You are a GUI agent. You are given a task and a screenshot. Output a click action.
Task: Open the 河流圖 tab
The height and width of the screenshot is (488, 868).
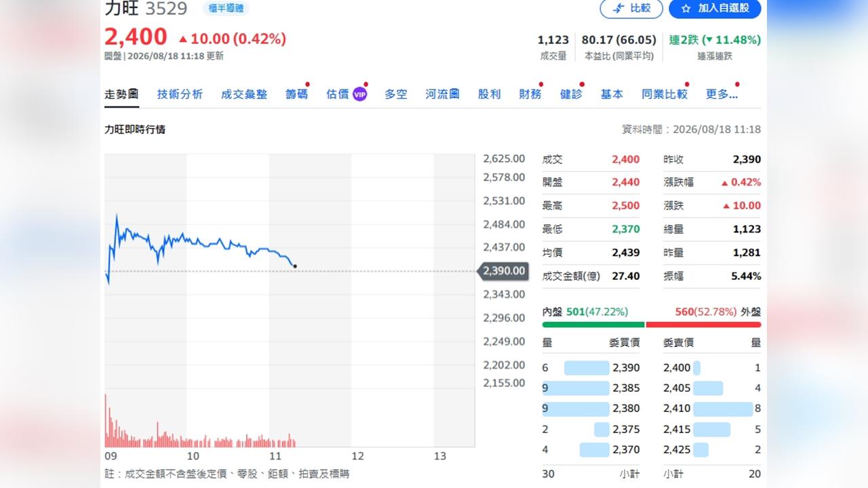pos(443,94)
